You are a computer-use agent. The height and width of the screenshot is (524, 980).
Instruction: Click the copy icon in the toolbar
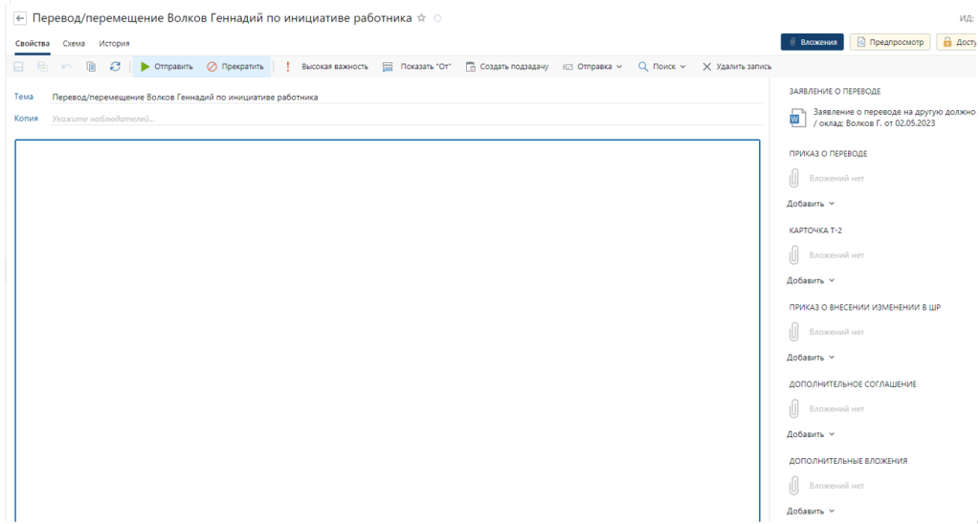(91, 67)
